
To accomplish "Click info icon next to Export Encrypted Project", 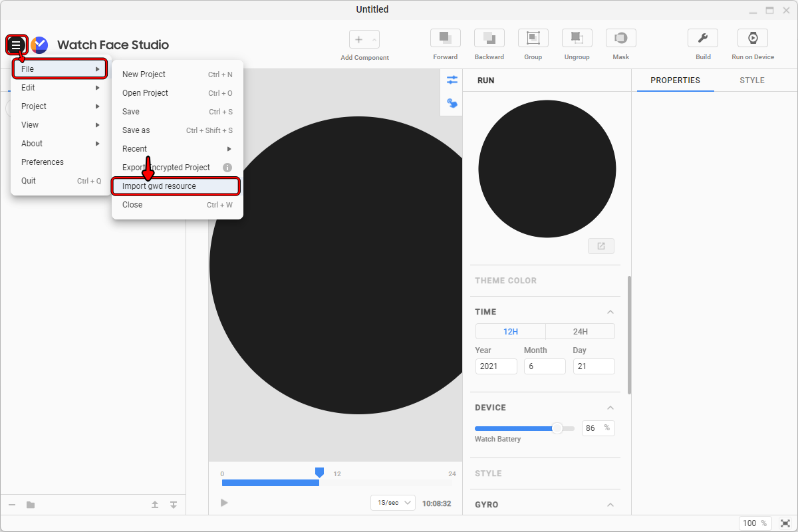I will click(227, 168).
